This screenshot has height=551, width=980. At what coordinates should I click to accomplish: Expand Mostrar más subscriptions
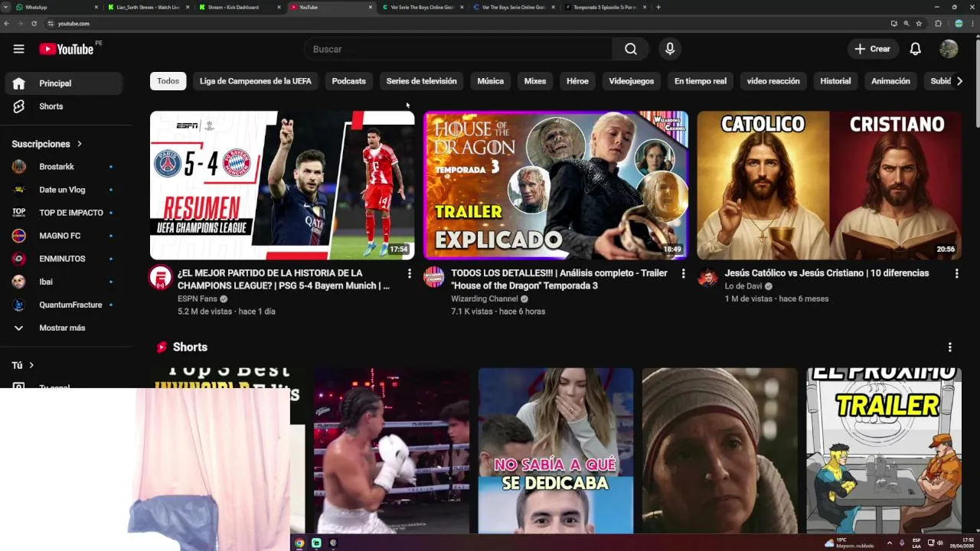(x=64, y=328)
